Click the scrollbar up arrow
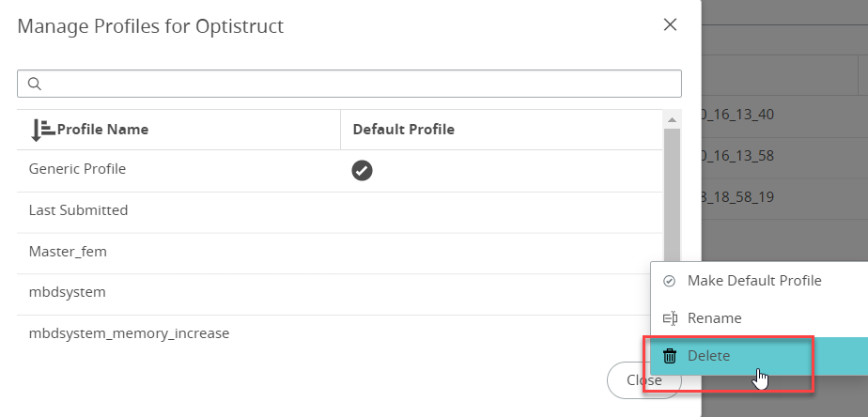868x417 pixels. pyautogui.click(x=672, y=120)
